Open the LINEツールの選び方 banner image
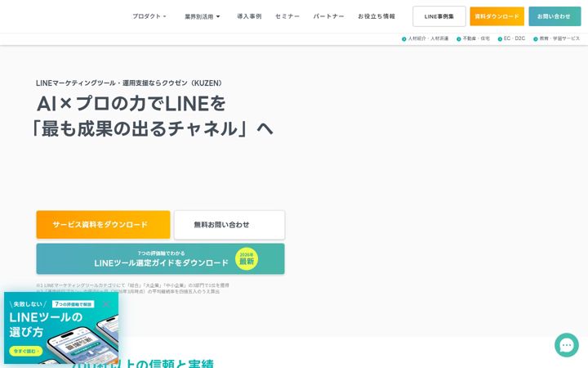This screenshot has width=588, height=368. point(61,328)
